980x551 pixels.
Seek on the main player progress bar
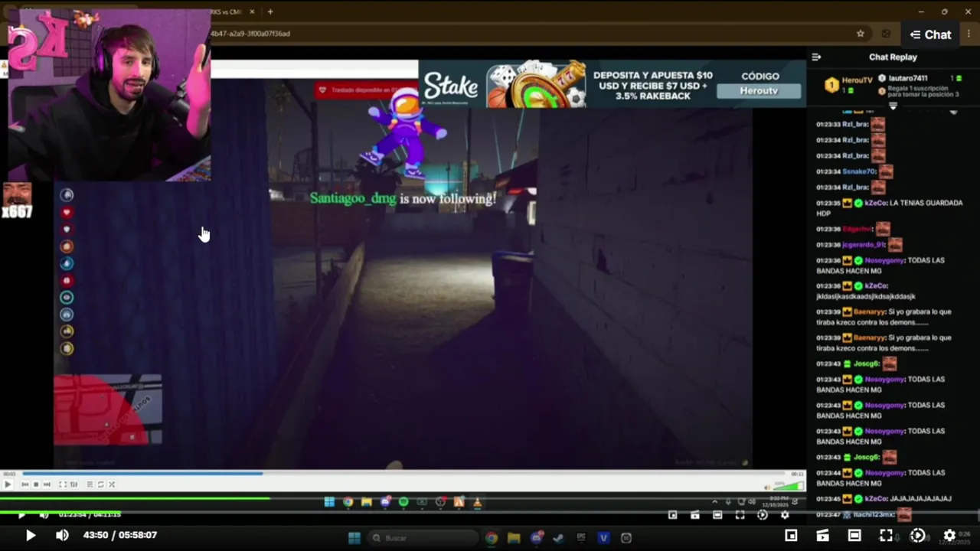[x=490, y=512]
